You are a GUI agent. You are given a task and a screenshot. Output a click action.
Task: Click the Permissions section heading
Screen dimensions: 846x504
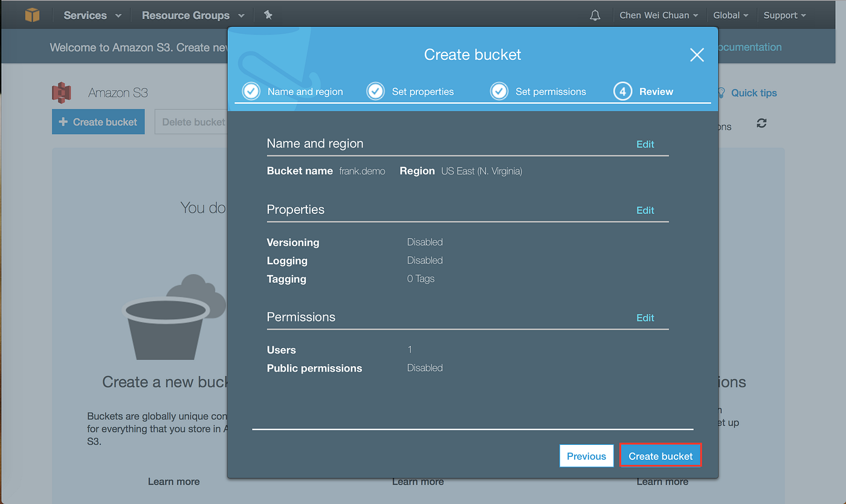301,317
